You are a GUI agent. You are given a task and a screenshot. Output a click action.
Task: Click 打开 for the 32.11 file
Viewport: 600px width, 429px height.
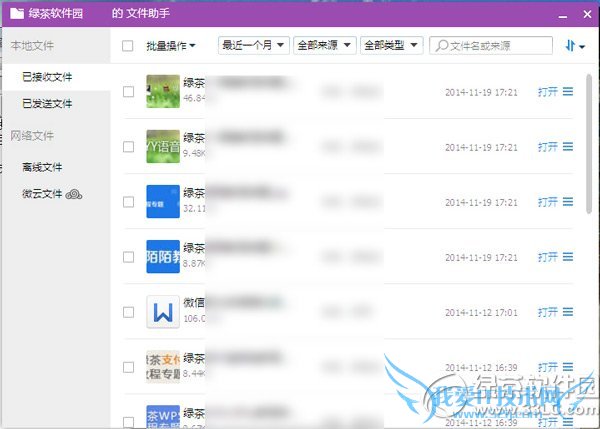(548, 202)
